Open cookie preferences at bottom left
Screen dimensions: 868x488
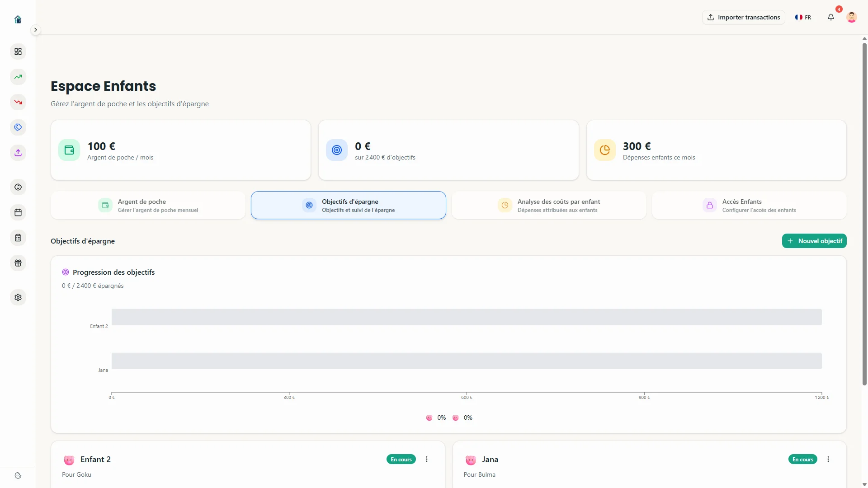click(x=18, y=476)
